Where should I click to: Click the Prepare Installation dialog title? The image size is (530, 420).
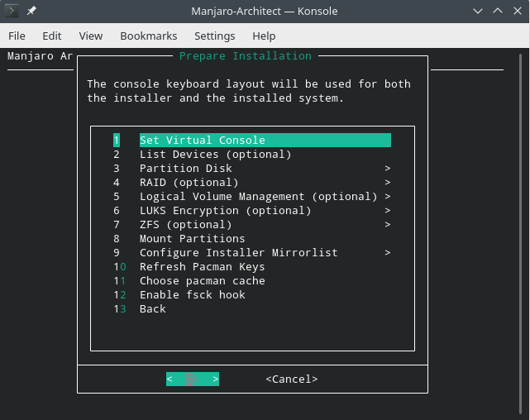pyautogui.click(x=245, y=55)
